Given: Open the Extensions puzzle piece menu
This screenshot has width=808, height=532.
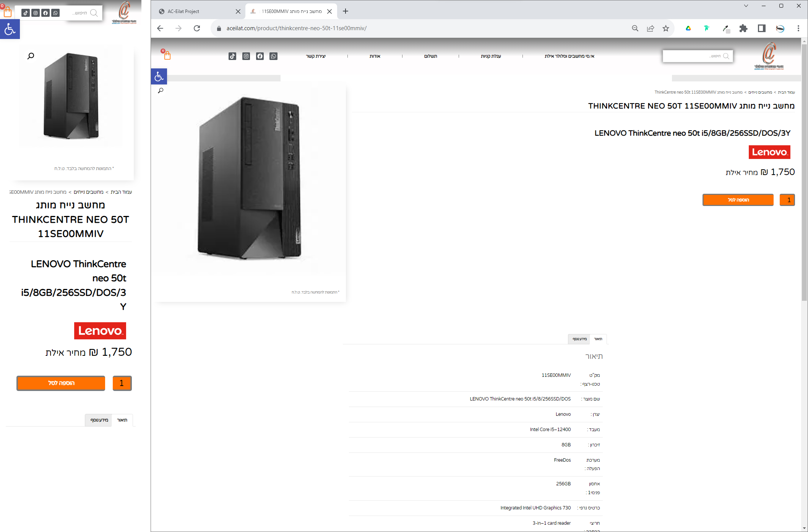Looking at the screenshot, I should click(743, 28).
